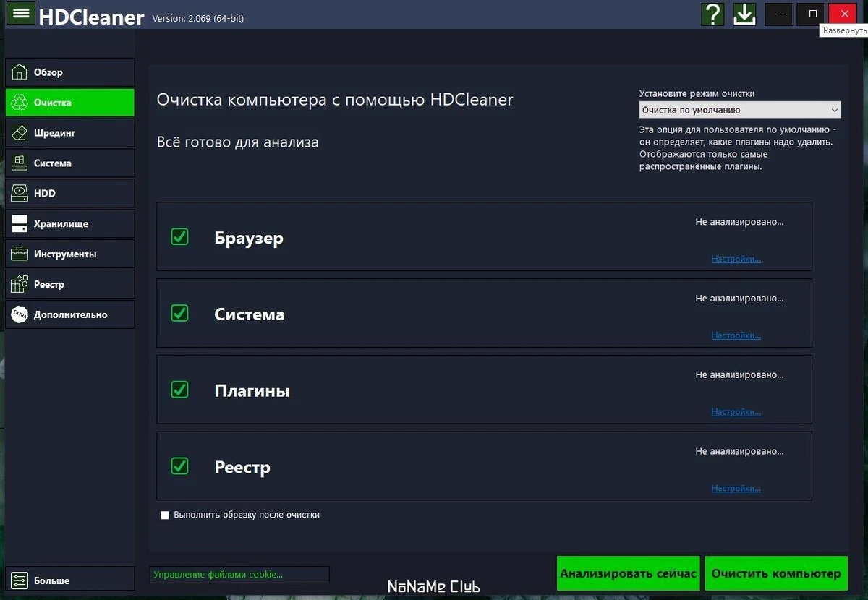Open Настройки link for Реестр
Screen dimensions: 868x600
click(x=736, y=489)
